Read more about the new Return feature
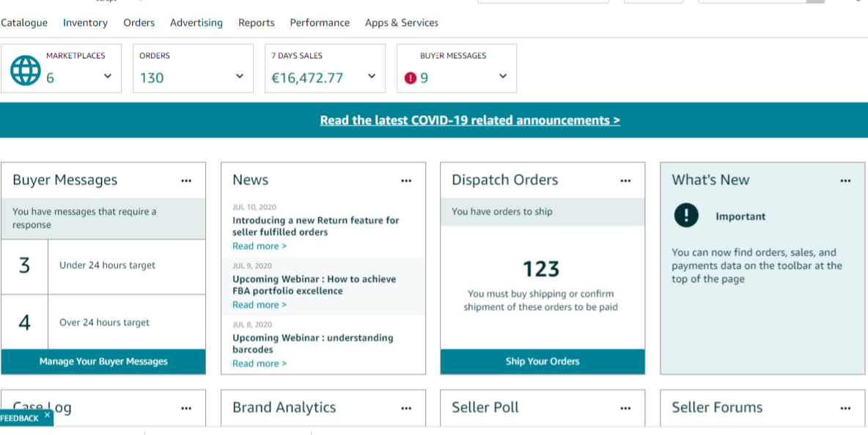Screen dimensions: 868x435 (x=260, y=246)
